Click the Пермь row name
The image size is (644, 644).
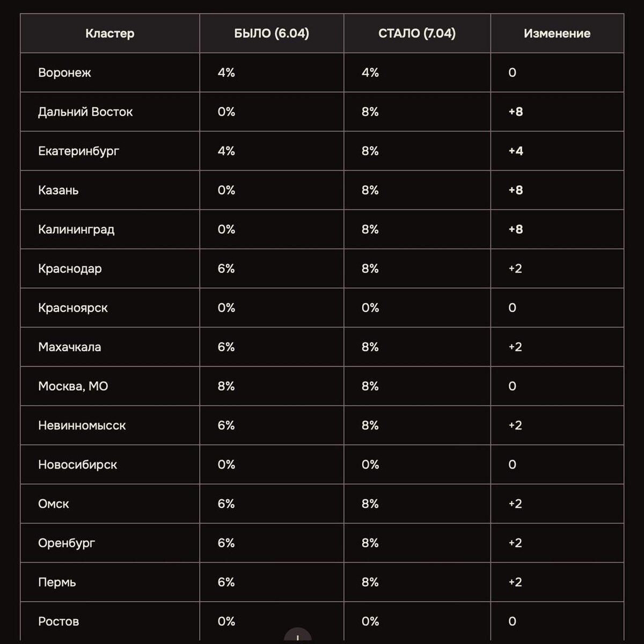click(57, 582)
